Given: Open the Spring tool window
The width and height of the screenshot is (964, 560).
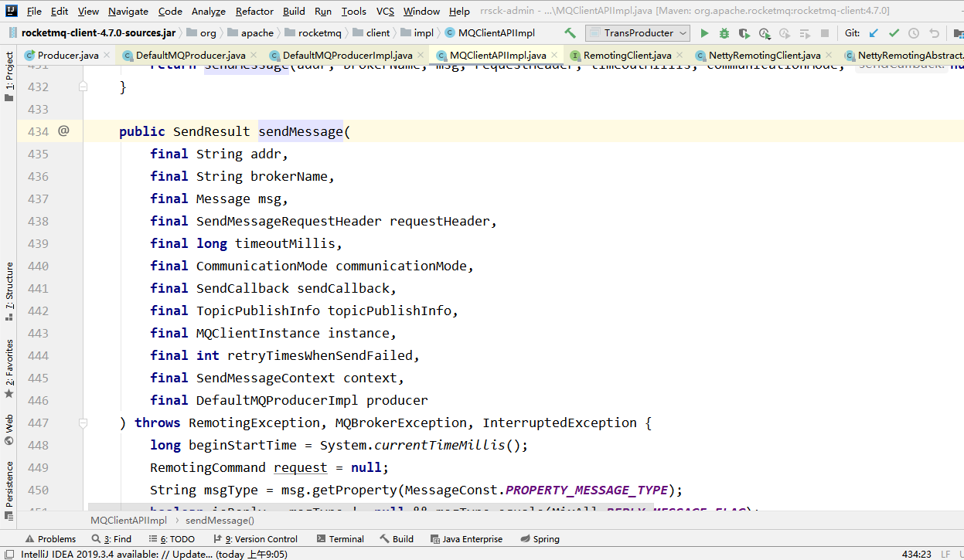Looking at the screenshot, I should 540,539.
